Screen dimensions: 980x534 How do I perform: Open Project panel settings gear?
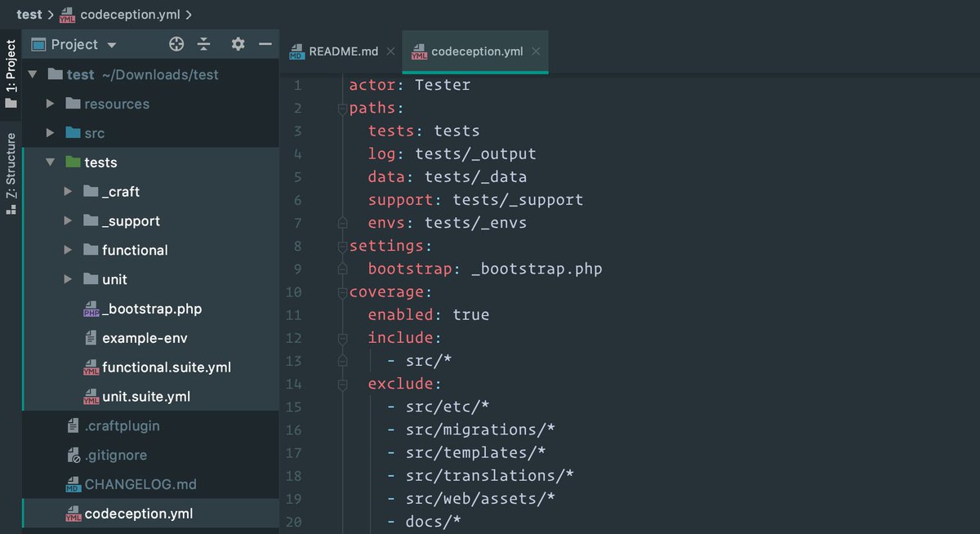pyautogui.click(x=238, y=44)
